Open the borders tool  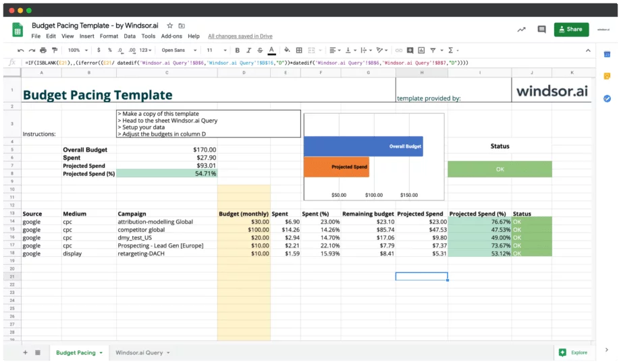(x=299, y=51)
